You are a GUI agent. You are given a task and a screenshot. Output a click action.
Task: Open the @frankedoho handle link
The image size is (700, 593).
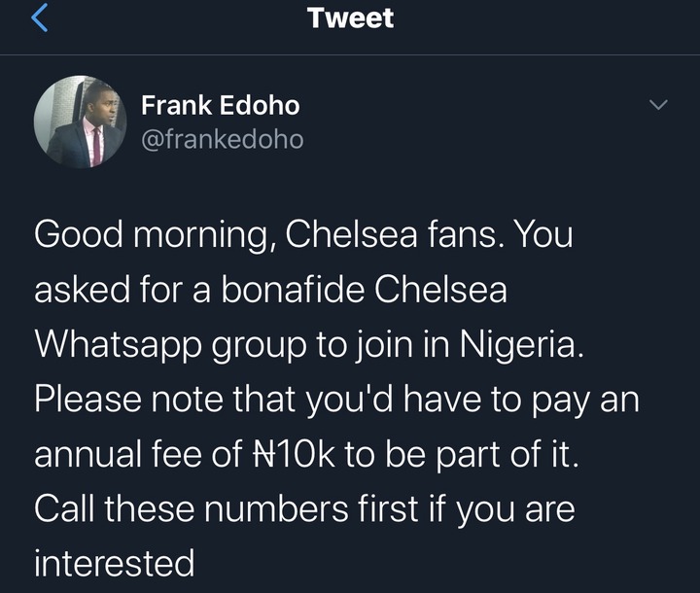[222, 139]
